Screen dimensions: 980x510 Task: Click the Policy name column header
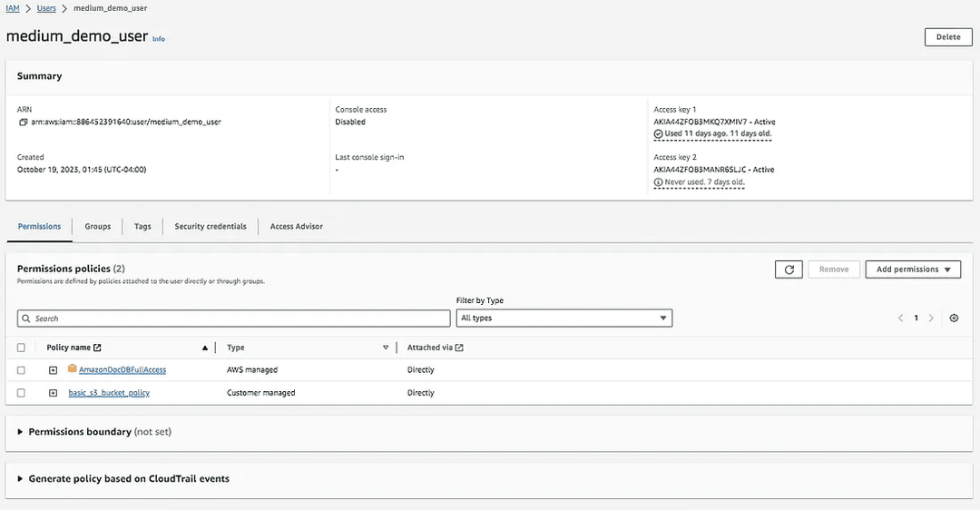69,348
